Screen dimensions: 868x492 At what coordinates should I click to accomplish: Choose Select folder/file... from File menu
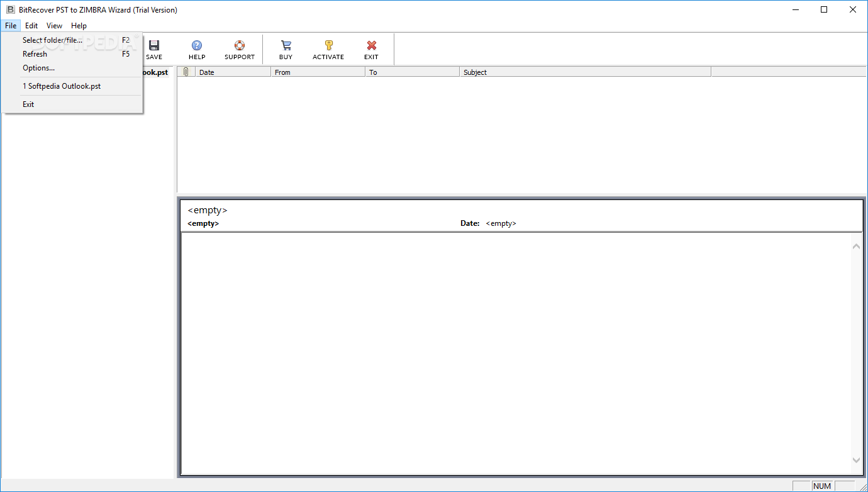72,40
